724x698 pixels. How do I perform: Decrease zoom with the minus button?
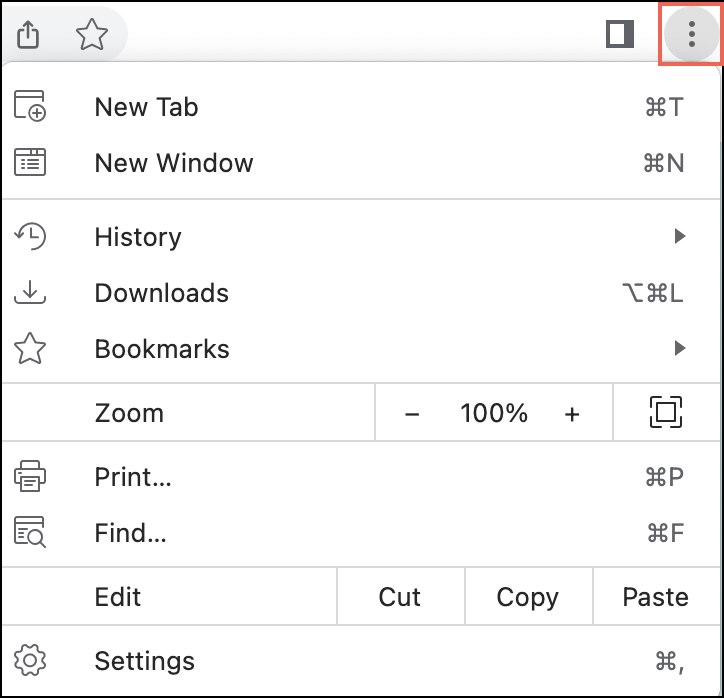[x=412, y=414]
